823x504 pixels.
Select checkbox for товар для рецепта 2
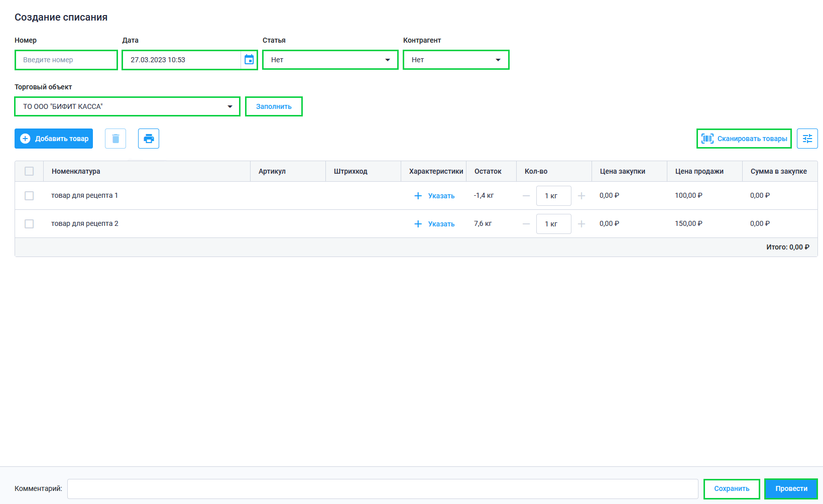point(29,224)
